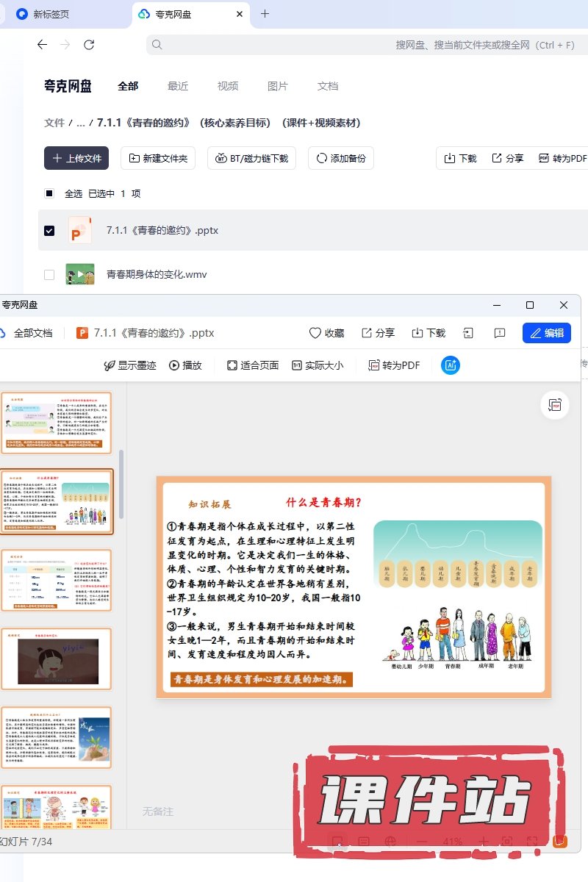
Task: Reload the page with browser refresh icon
Action: pos(89,45)
